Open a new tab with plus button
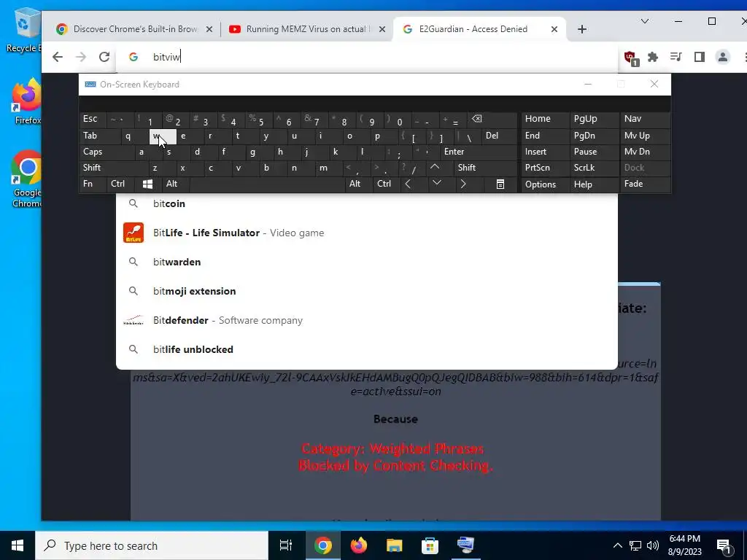The image size is (747, 560). [x=581, y=29]
